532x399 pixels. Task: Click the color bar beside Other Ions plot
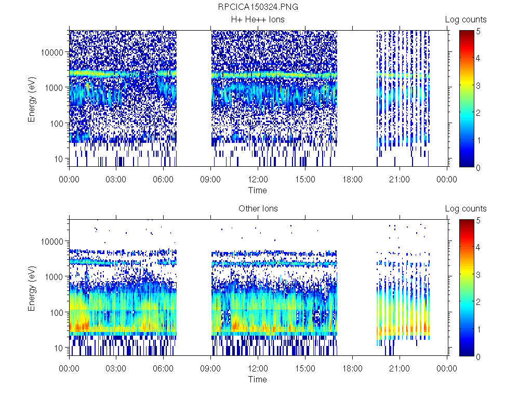466,288
